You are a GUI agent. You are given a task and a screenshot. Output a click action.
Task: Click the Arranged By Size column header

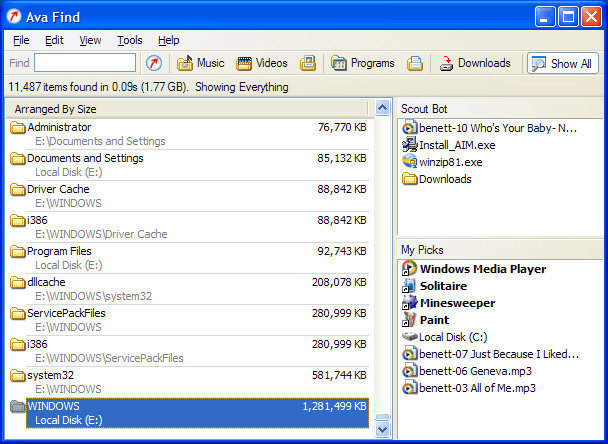pyautogui.click(x=187, y=109)
